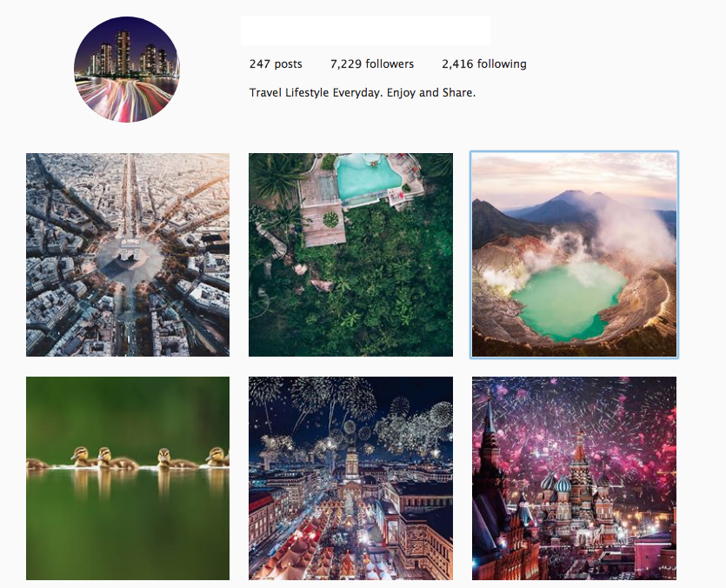Open the Christmas market fireworks photo
Image resolution: width=726 pixels, height=588 pixels.
click(x=351, y=478)
